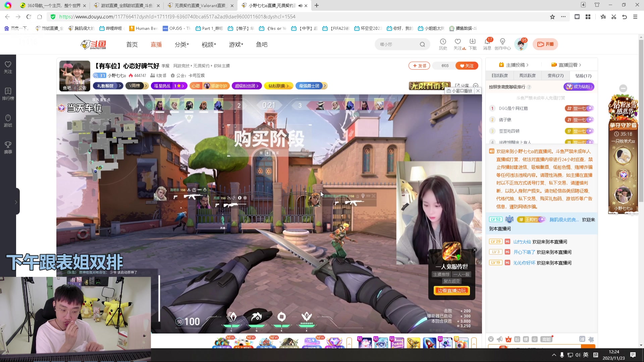
Task: Click the 喵小莎 search input field
Action: 397,44
